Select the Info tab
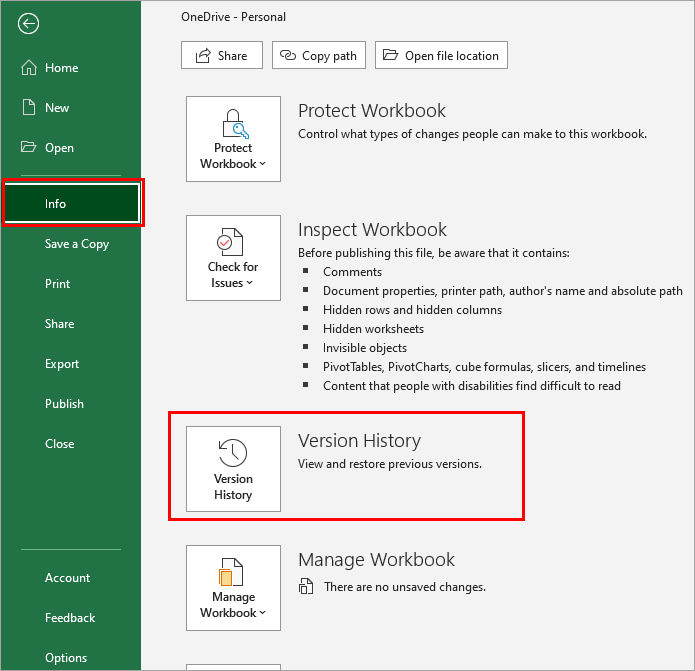695x671 pixels. (56, 204)
